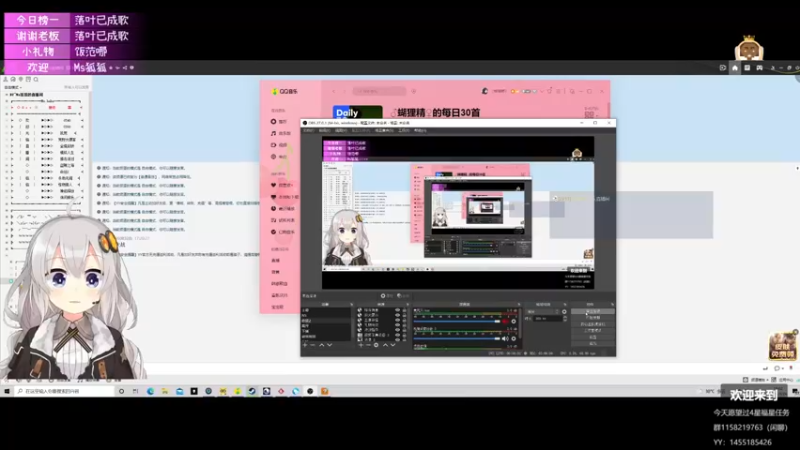800x450 pixels.
Task: Open OBS View menu
Action: 341,131
